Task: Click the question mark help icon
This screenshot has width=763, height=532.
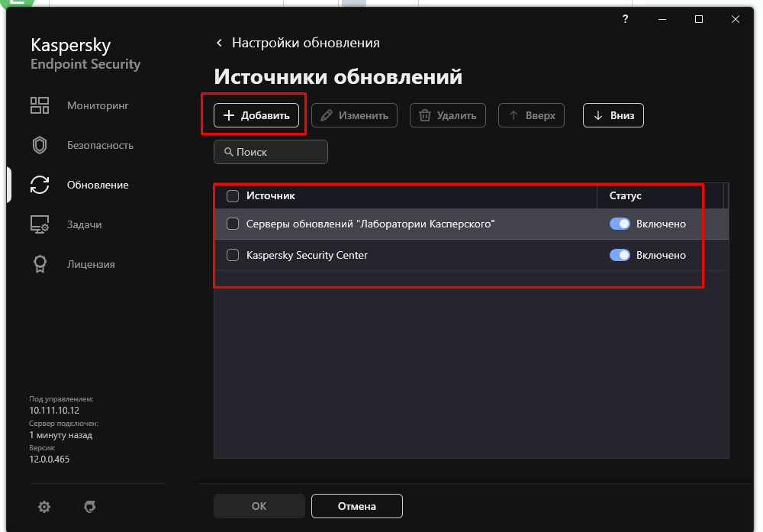Action: (x=626, y=20)
